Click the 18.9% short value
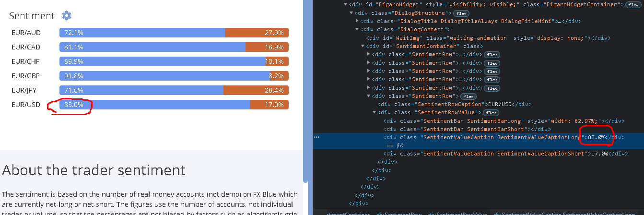The width and height of the screenshot is (644, 215). click(x=274, y=47)
